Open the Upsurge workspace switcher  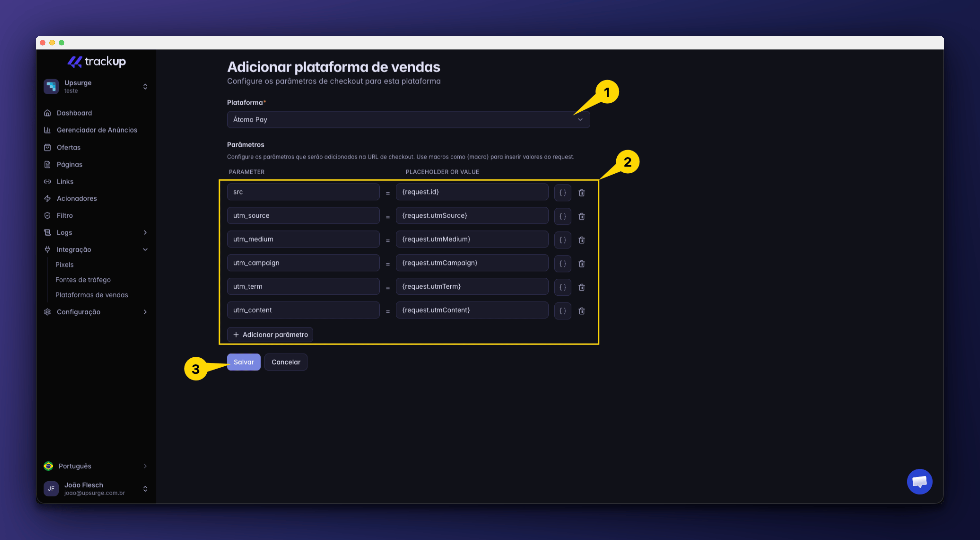click(x=96, y=86)
